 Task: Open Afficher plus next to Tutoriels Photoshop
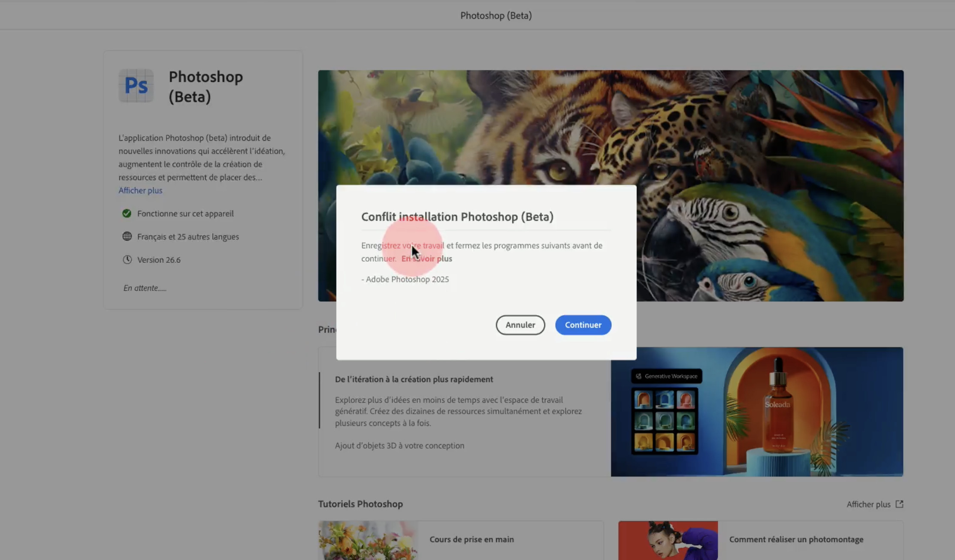click(x=868, y=504)
